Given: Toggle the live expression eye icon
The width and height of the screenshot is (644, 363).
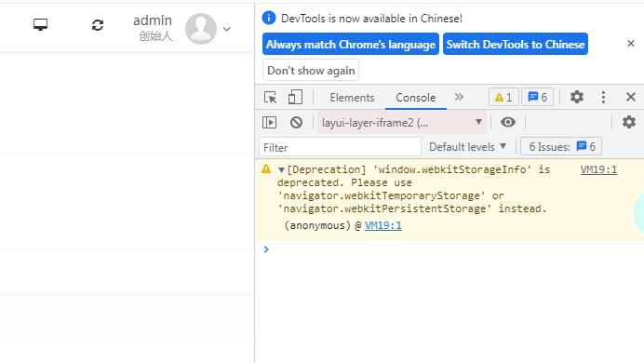Looking at the screenshot, I should tap(508, 122).
